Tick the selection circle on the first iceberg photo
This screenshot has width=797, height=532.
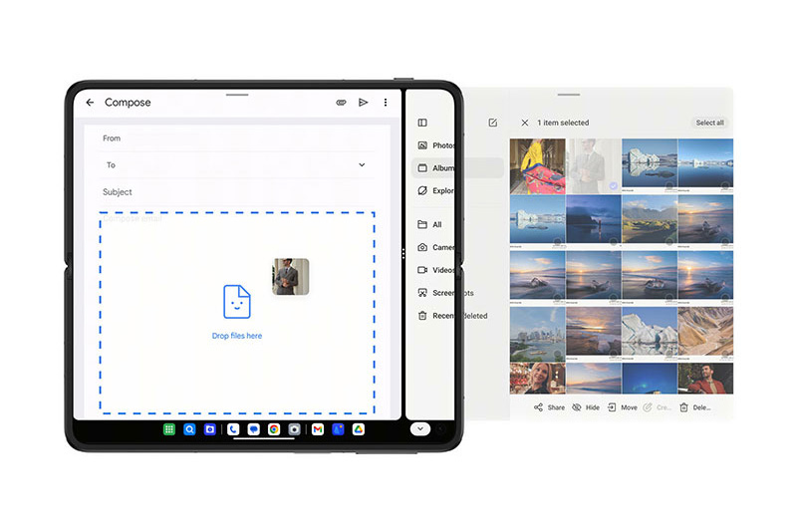pyautogui.click(x=667, y=185)
